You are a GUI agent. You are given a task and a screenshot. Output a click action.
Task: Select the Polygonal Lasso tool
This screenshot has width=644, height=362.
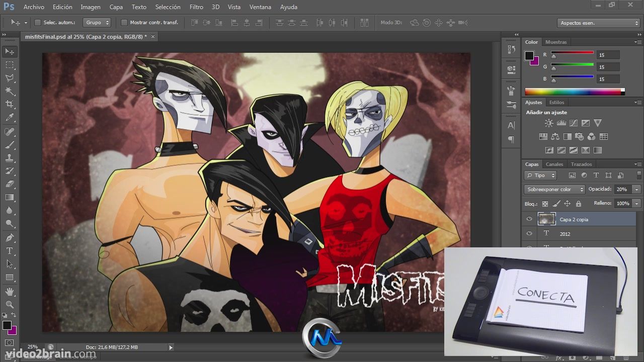coord(10,78)
